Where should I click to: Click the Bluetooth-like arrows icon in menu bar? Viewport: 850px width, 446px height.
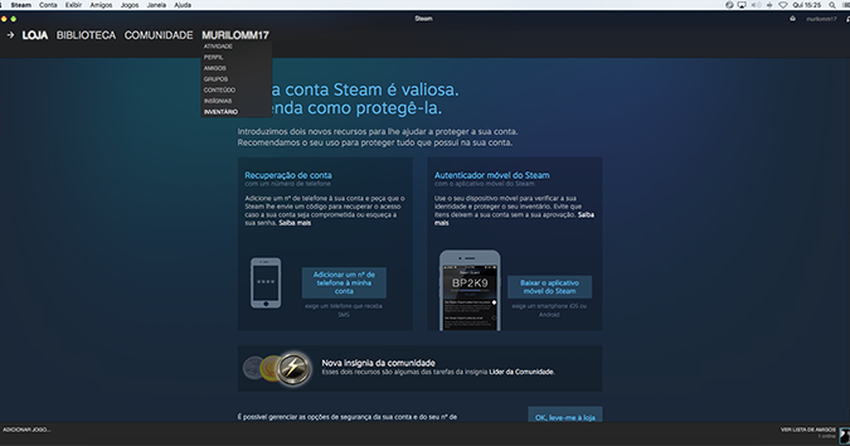coord(769,5)
